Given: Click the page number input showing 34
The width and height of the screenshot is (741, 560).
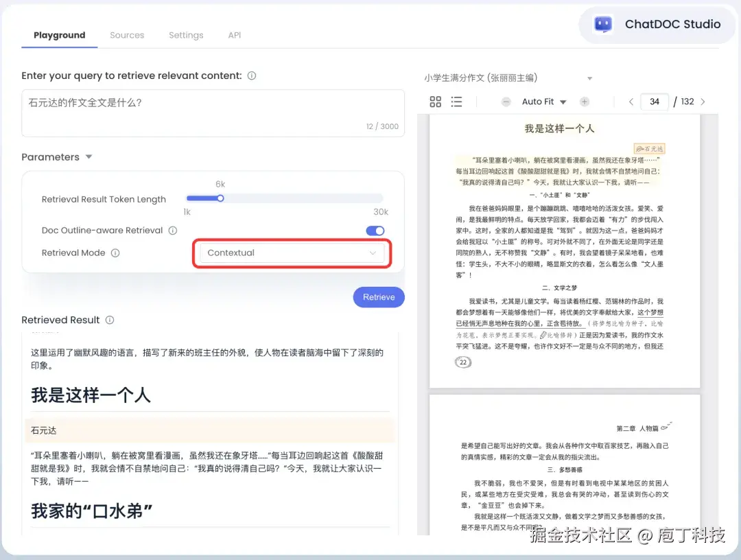Looking at the screenshot, I should [x=654, y=102].
